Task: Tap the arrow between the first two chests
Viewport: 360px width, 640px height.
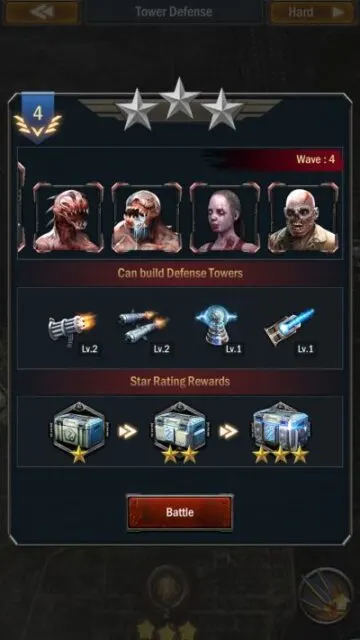Action: (x=127, y=431)
